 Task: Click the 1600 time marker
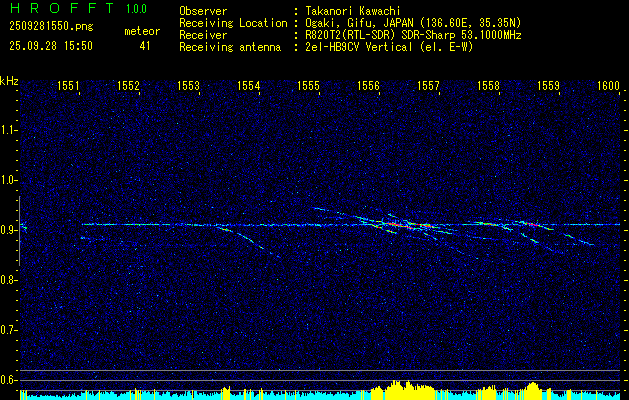point(609,85)
